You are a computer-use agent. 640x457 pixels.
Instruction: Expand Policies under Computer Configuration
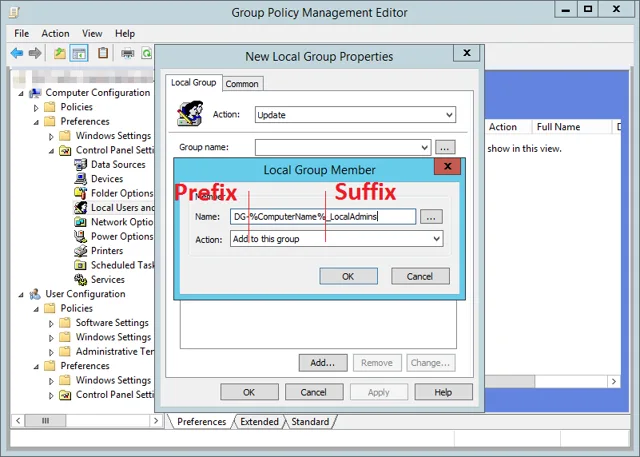(36, 108)
